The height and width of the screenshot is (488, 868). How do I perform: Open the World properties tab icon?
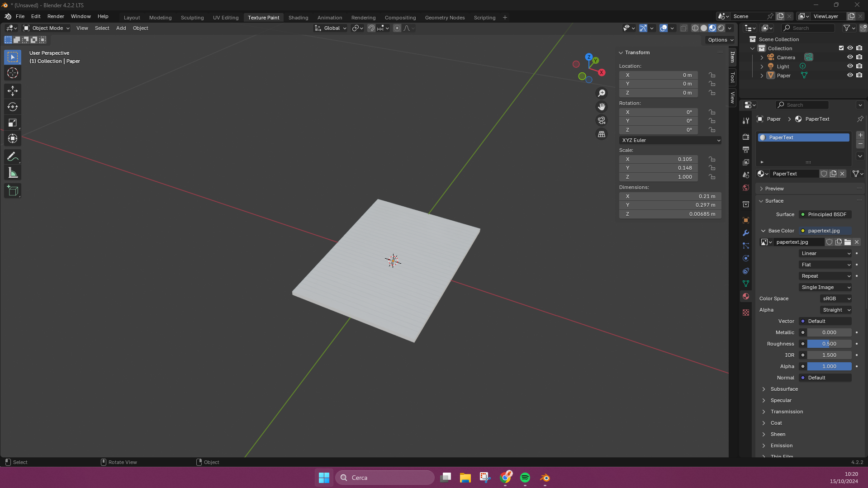coord(746,188)
